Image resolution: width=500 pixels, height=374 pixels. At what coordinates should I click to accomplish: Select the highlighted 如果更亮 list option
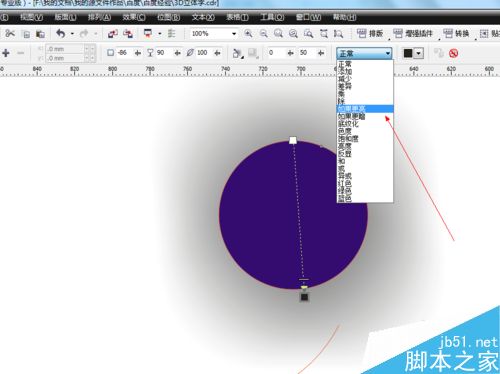[x=365, y=109]
